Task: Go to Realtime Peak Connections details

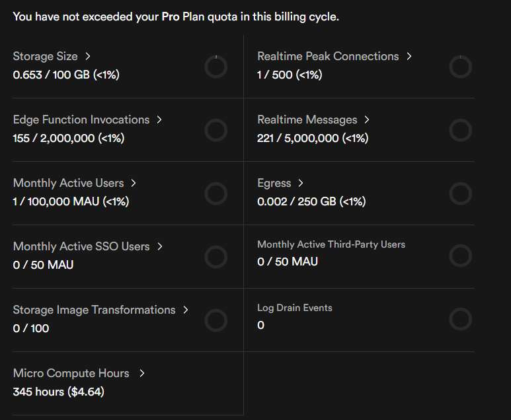Action: tap(328, 56)
